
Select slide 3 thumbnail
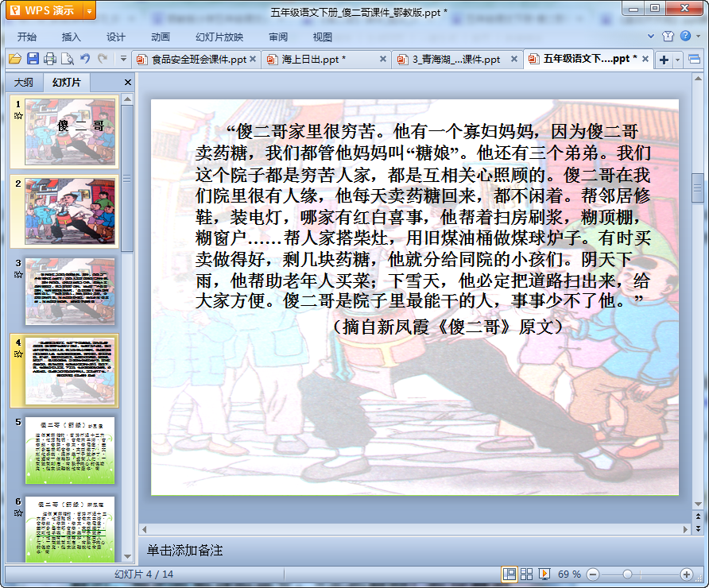(70, 291)
